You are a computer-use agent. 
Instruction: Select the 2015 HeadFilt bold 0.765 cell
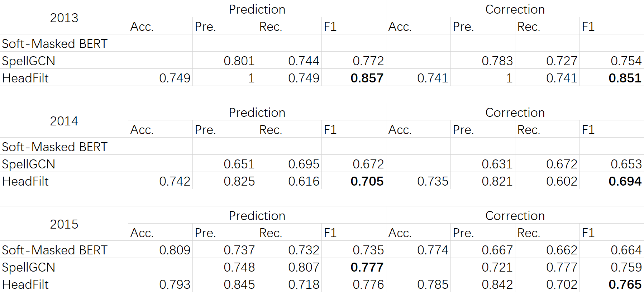612,284
